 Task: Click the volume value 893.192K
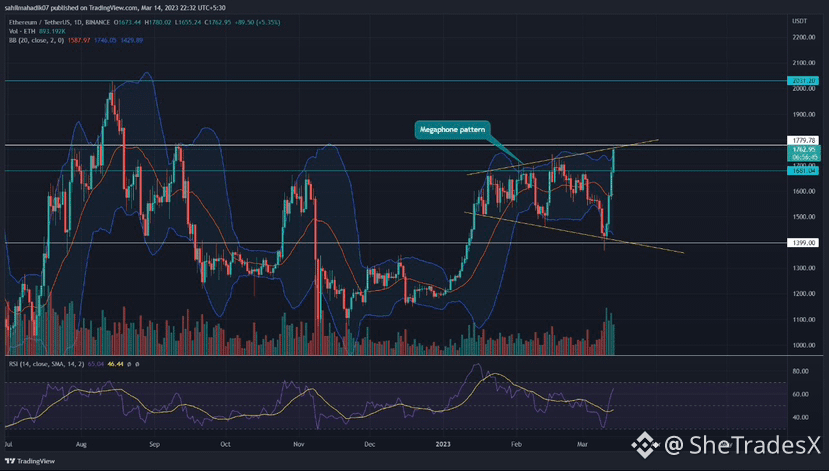tap(52, 31)
